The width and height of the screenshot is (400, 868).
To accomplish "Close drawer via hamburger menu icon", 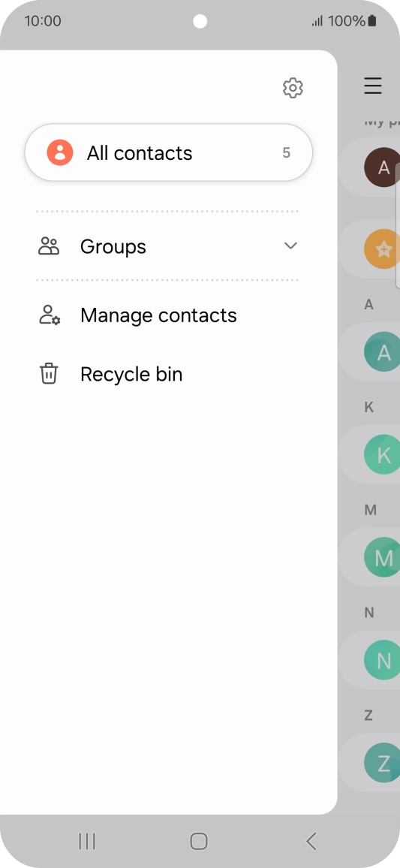I will pyautogui.click(x=373, y=86).
